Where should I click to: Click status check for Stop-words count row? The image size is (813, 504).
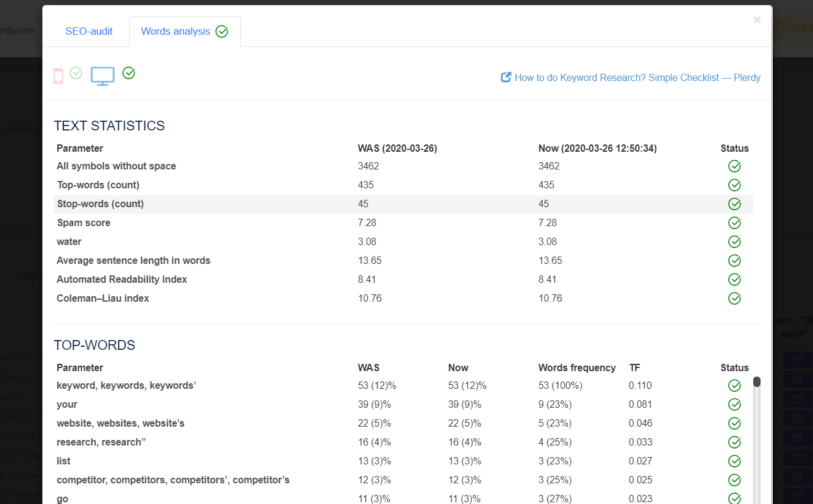tap(734, 204)
